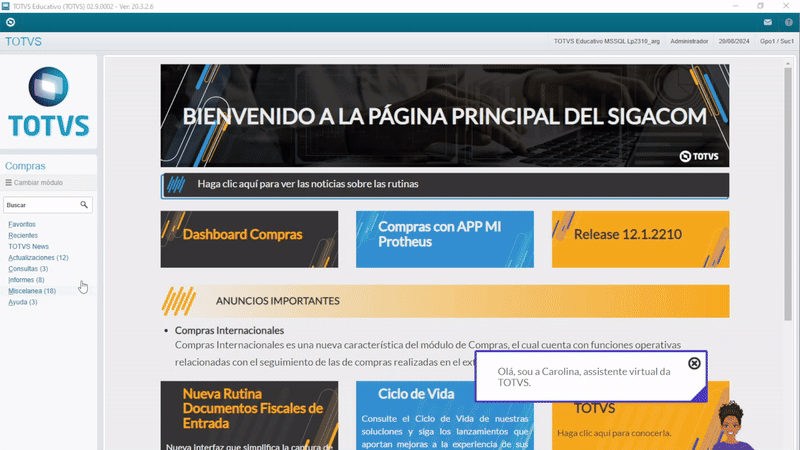Click ANUNCIOS IMPORTANTES header bar

tap(444, 301)
